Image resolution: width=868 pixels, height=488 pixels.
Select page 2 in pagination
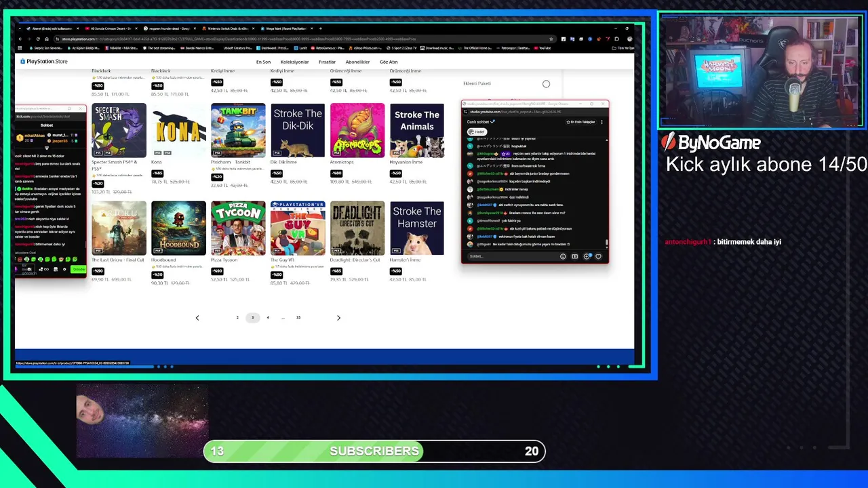(237, 317)
